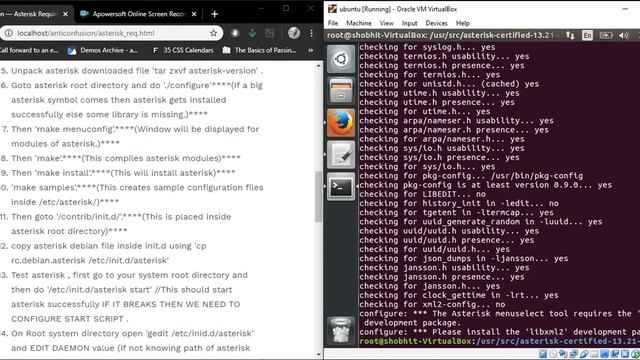Launch Firefox from the Ubuntu dock
The width and height of the screenshot is (640, 360).
[341, 122]
